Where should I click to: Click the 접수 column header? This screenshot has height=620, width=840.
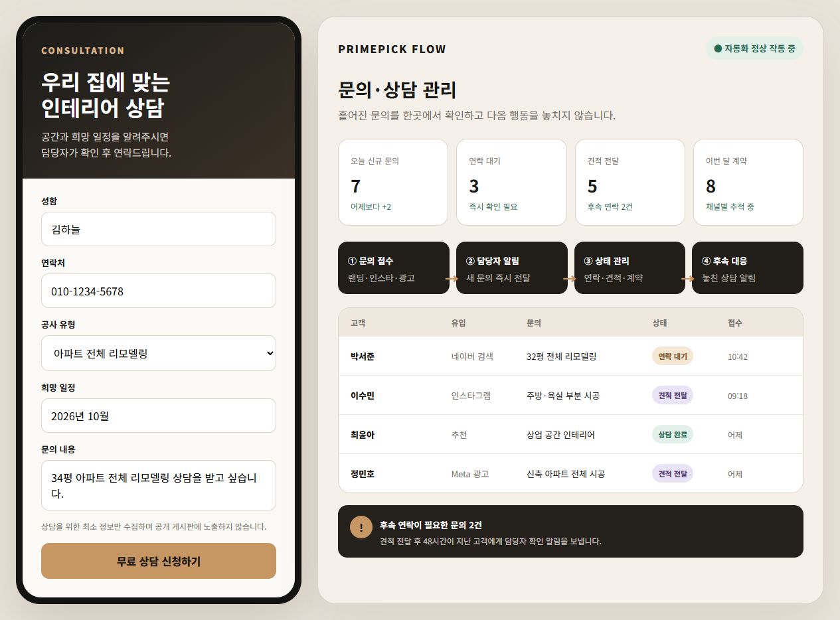[x=735, y=323]
